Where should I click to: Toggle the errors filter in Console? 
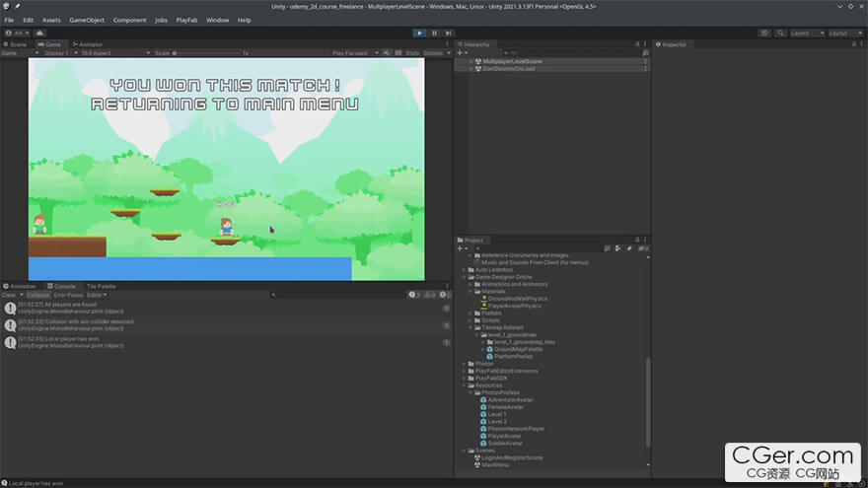pyautogui.click(x=445, y=296)
